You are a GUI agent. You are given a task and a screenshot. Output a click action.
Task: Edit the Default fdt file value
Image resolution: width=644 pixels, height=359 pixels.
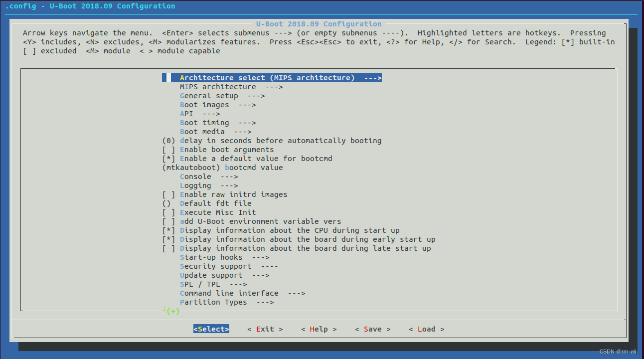click(x=207, y=203)
